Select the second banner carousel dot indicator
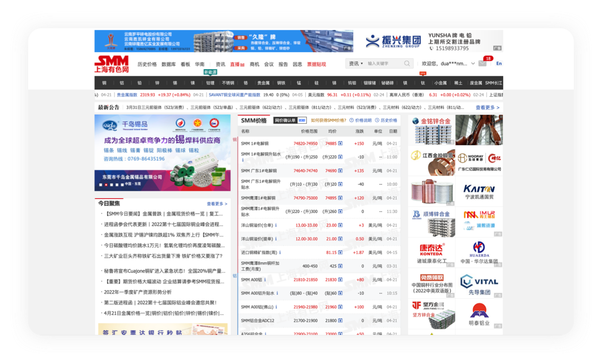This screenshot has width=602, height=364. (106, 184)
